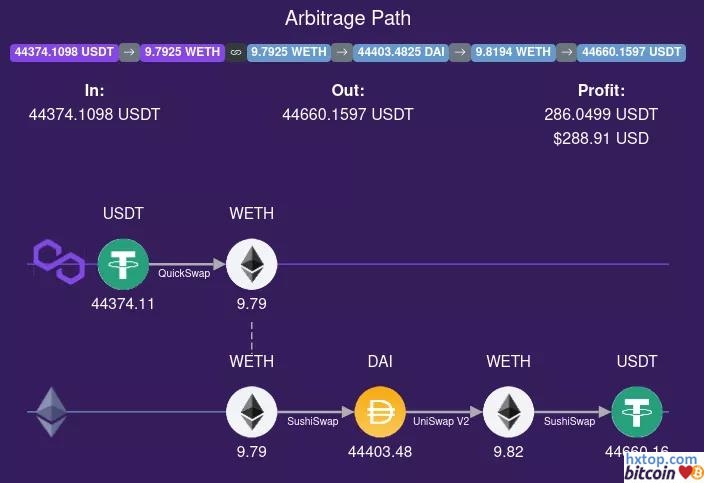Click the UniSwap V2 swap label

[441, 421]
